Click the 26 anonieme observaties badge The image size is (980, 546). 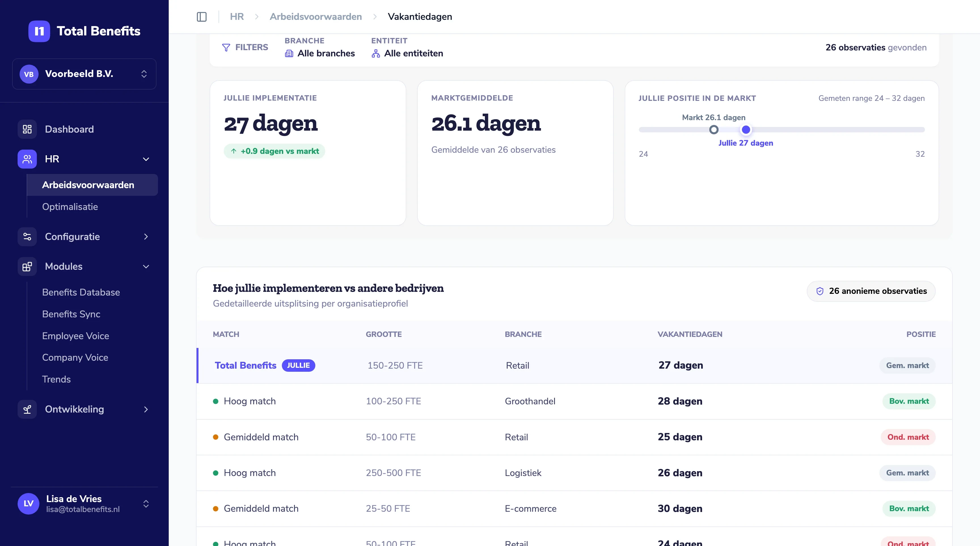871,291
